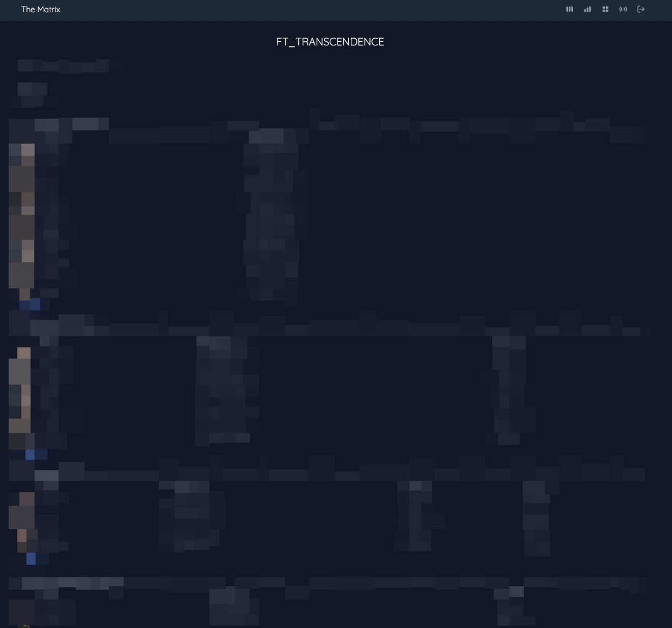The height and width of the screenshot is (628, 672).
Task: Open the bar chart statistics icon
Action: click(x=587, y=9)
